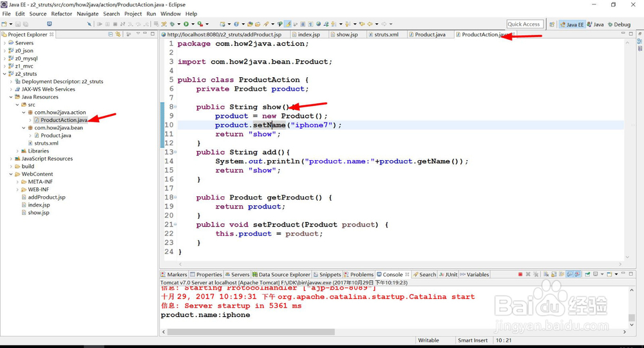Toggle Mark Occurrences highlighter button
Viewport: 644px width, 348px height.
[x=287, y=24]
